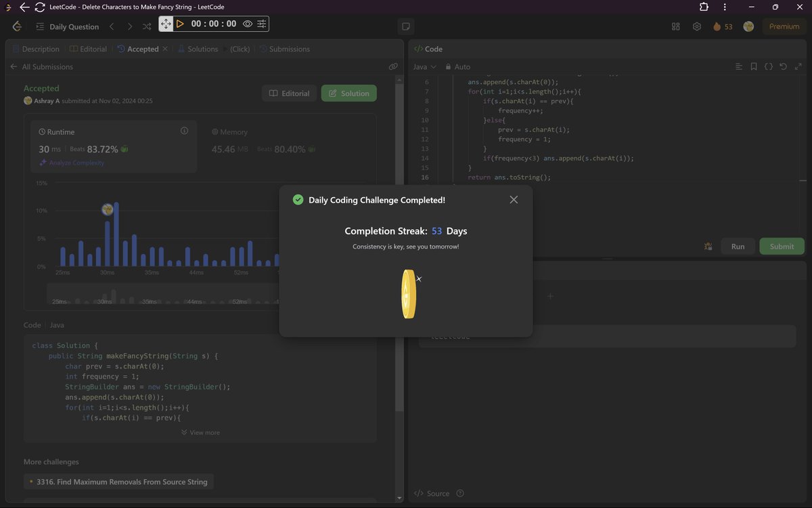Click the help icon next to Source
Viewport: 812px width, 508px height.
(460, 493)
